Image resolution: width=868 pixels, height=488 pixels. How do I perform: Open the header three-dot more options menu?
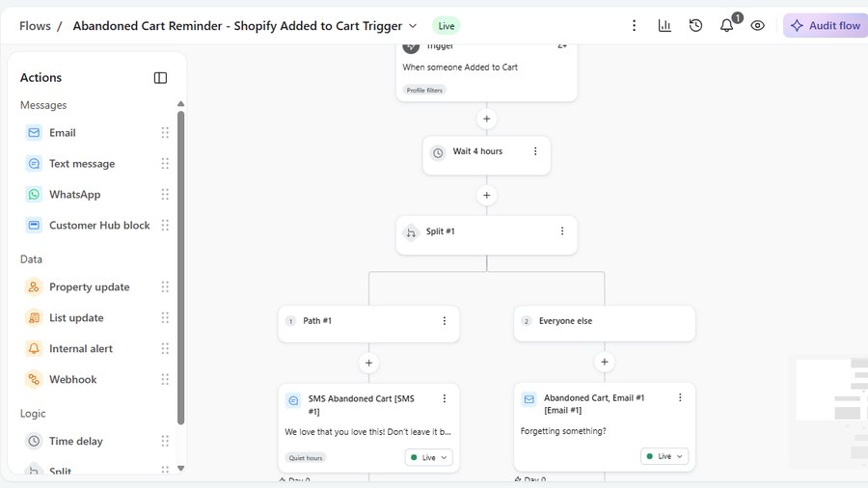(634, 25)
